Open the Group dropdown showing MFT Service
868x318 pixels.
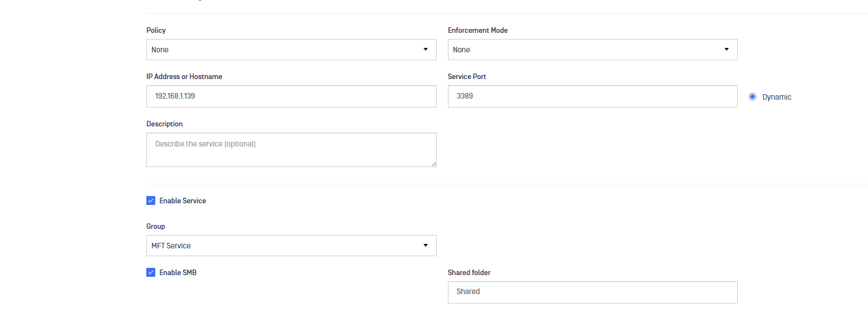tap(291, 246)
